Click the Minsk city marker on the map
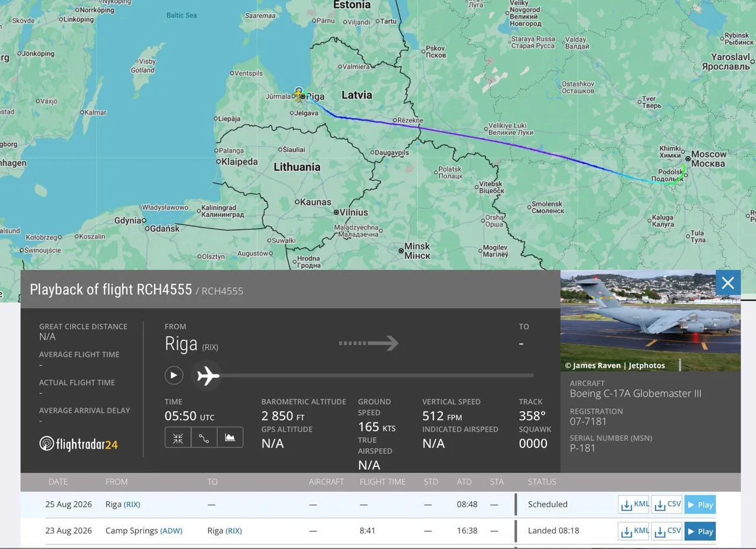The image size is (756, 549). 401,251
